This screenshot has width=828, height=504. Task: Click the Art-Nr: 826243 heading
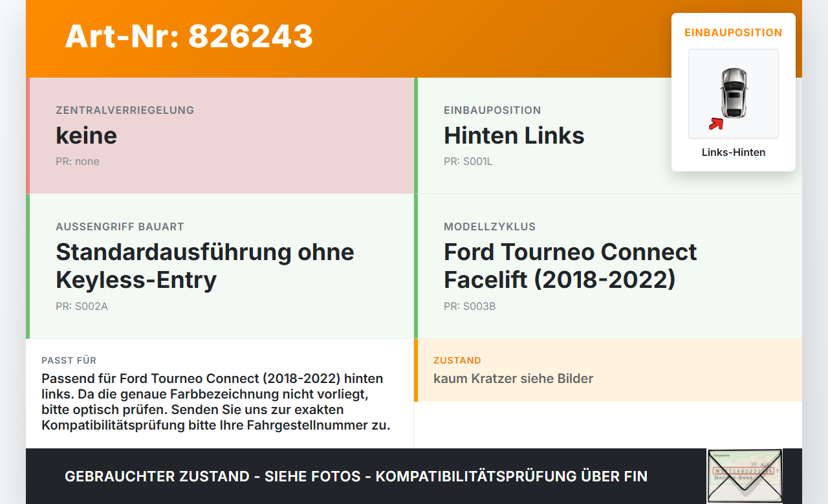[x=189, y=36]
